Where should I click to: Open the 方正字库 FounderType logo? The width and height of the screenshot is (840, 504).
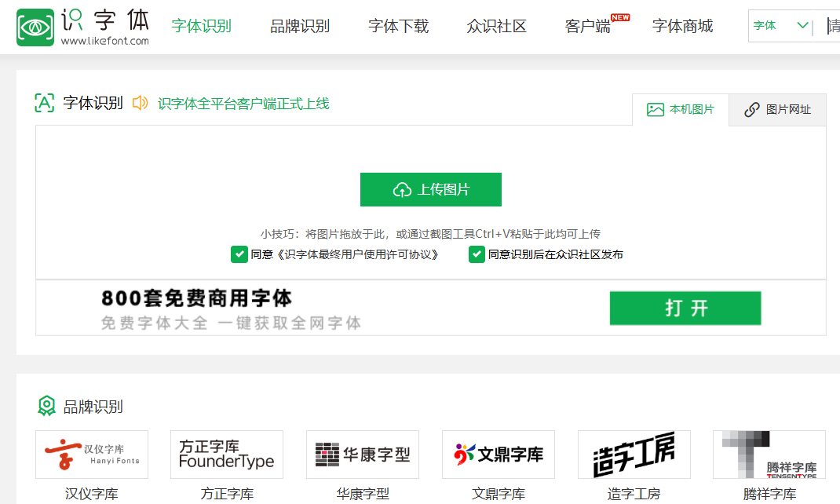click(227, 455)
